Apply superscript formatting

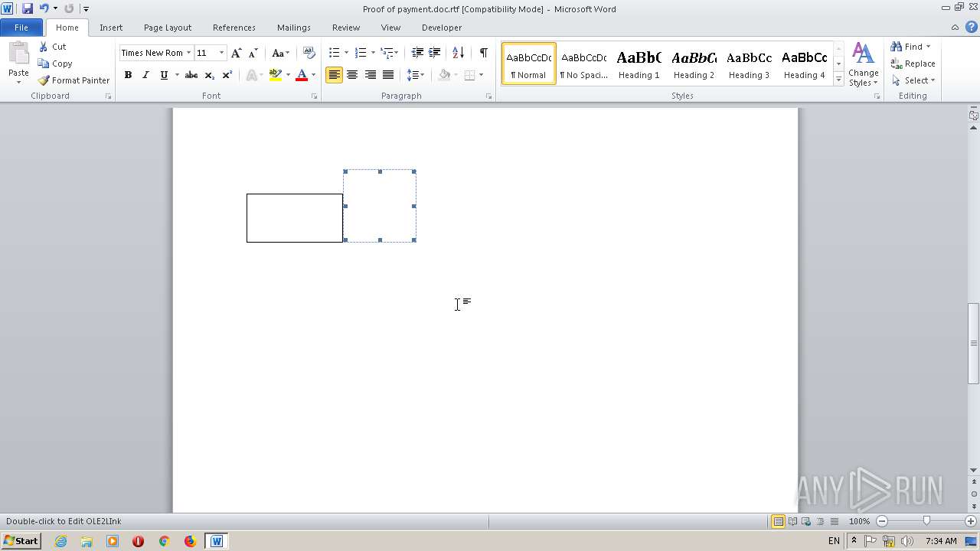pos(227,75)
